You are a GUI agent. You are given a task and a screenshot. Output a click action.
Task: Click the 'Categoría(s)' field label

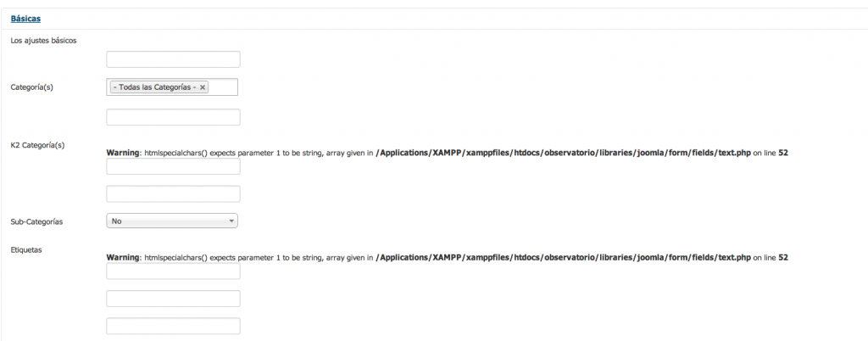point(32,87)
